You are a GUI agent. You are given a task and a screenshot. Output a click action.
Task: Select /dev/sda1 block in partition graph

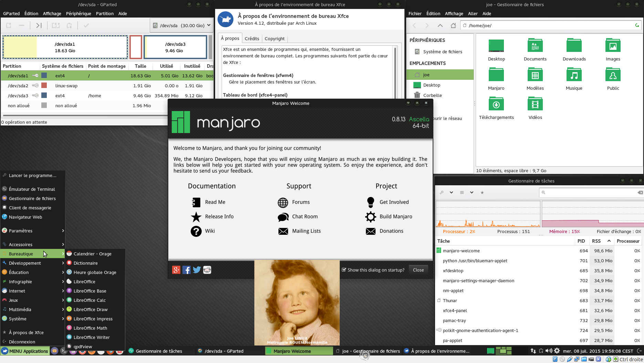65,47
